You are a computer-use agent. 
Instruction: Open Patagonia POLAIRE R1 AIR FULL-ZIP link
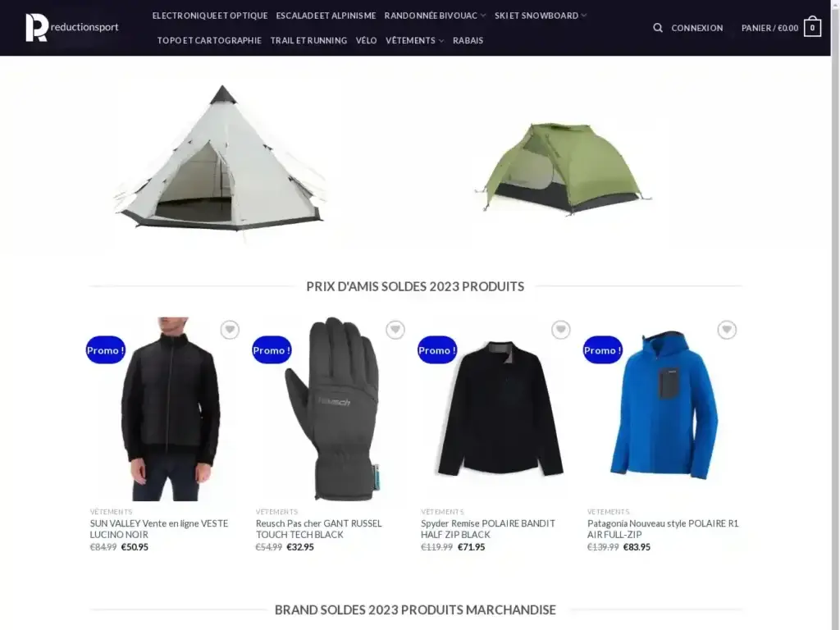[x=663, y=529]
